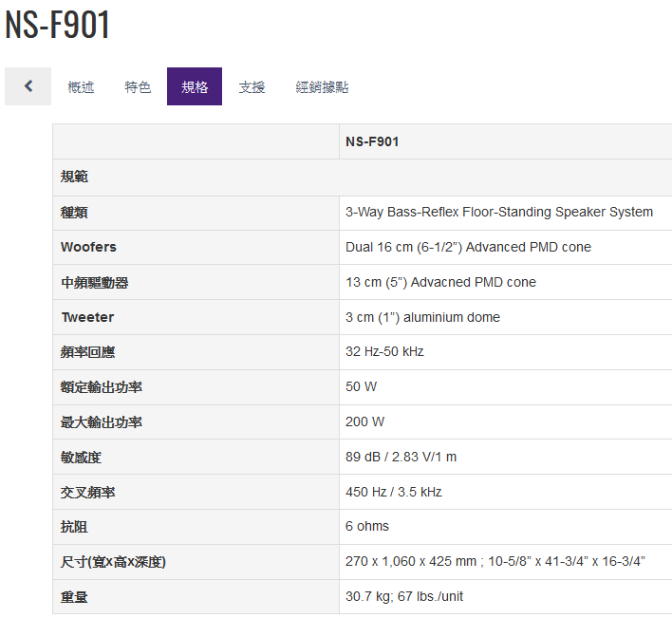Viewport: 672px width, 618px height.
Task: Click the 規範 section heading row
Action: pos(363,177)
